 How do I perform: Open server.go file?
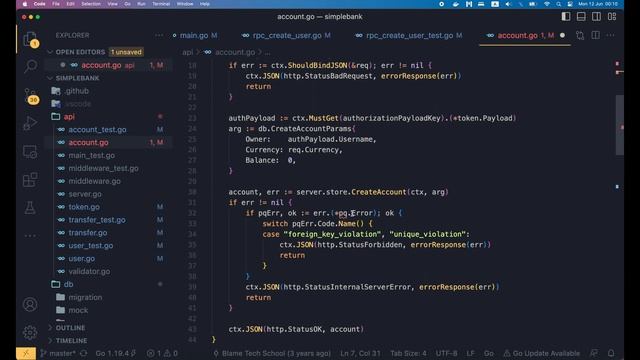tap(85, 194)
